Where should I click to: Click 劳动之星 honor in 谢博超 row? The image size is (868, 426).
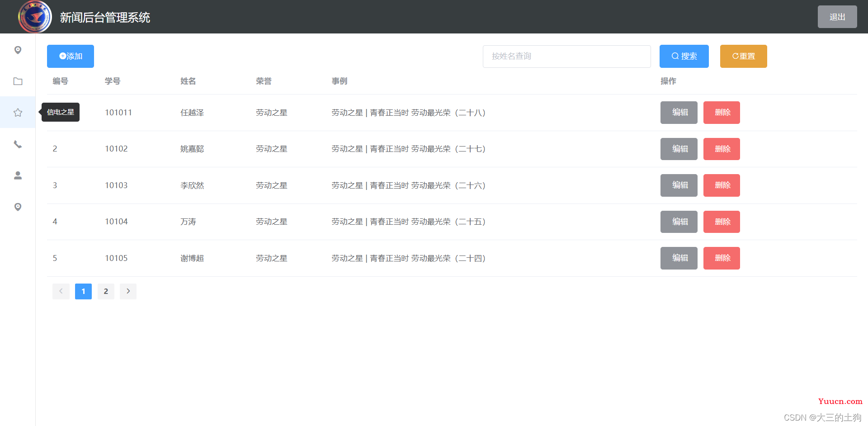click(x=272, y=258)
